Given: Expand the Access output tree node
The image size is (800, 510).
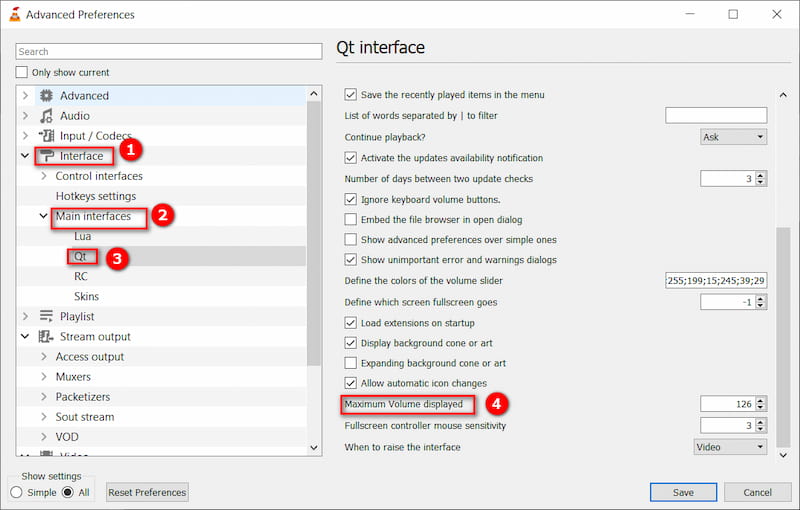Looking at the screenshot, I should (x=44, y=357).
